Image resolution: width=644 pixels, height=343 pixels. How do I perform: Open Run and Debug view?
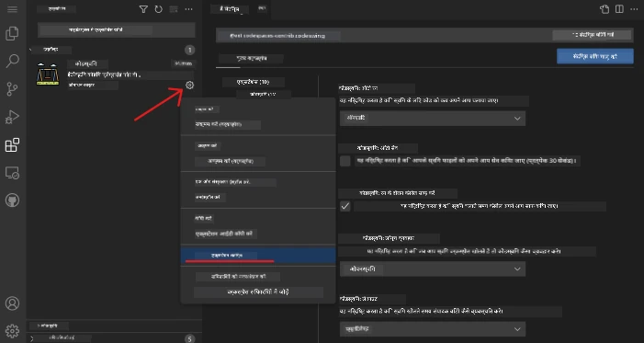point(12,117)
